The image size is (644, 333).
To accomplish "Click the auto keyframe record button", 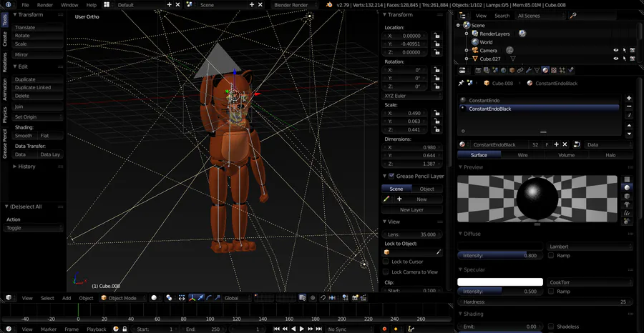I will [384, 329].
